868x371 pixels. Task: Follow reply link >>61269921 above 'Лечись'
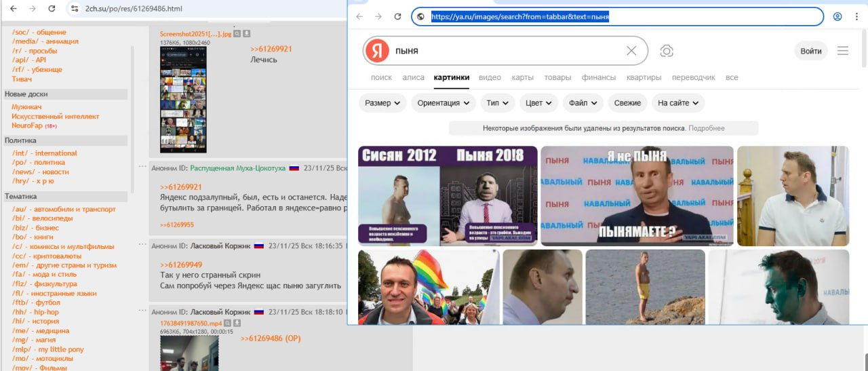[271, 49]
